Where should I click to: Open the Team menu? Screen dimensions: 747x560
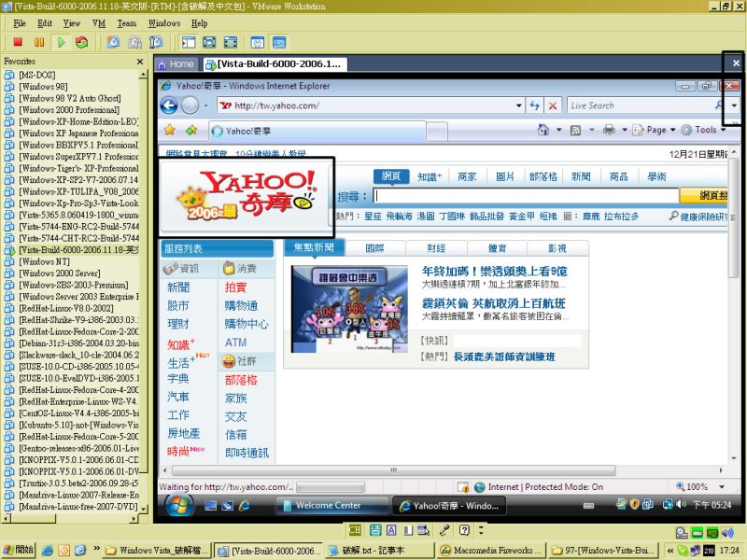pos(127,23)
